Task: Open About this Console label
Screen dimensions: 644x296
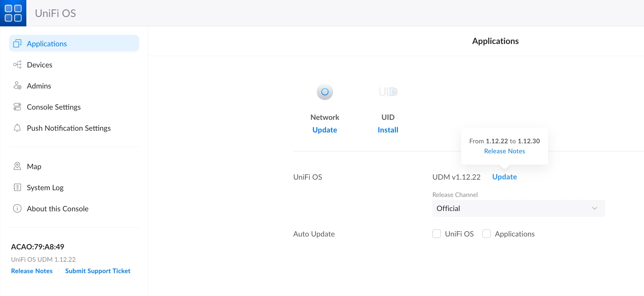Action: tap(58, 209)
